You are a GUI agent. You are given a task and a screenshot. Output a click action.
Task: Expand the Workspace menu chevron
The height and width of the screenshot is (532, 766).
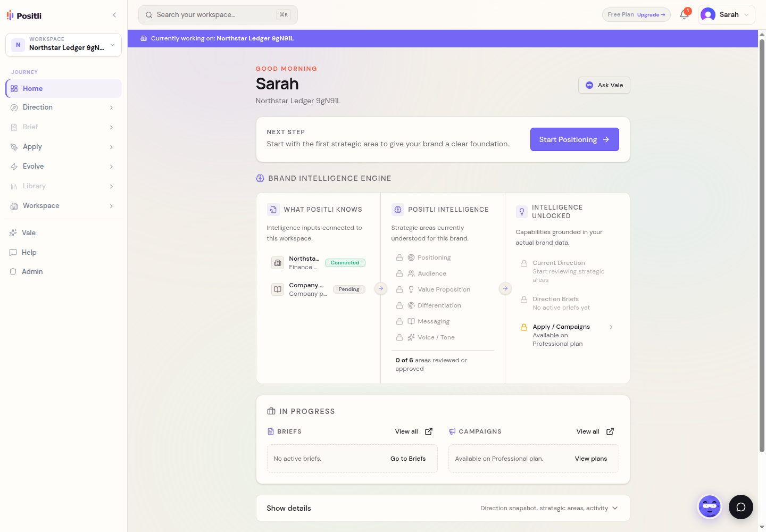click(x=111, y=206)
